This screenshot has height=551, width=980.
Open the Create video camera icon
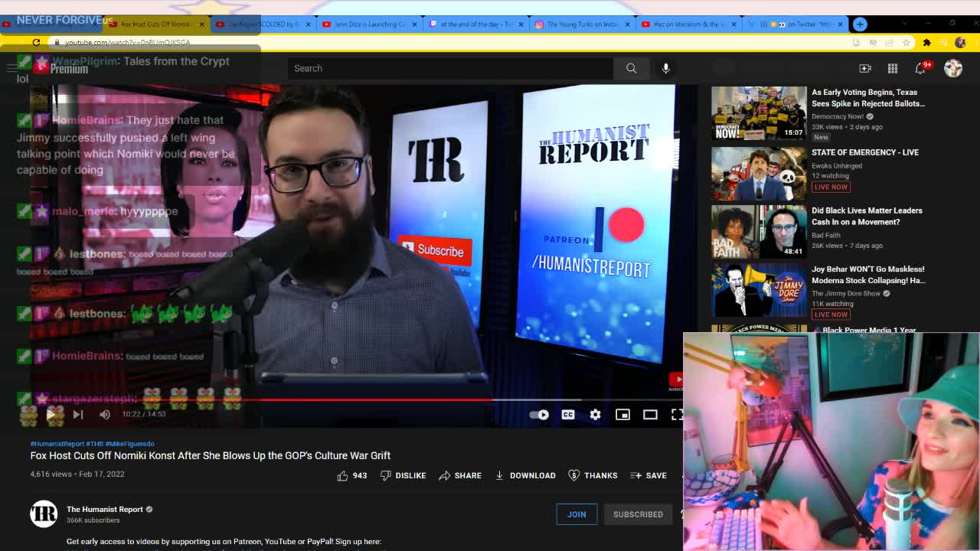pyautogui.click(x=865, y=68)
